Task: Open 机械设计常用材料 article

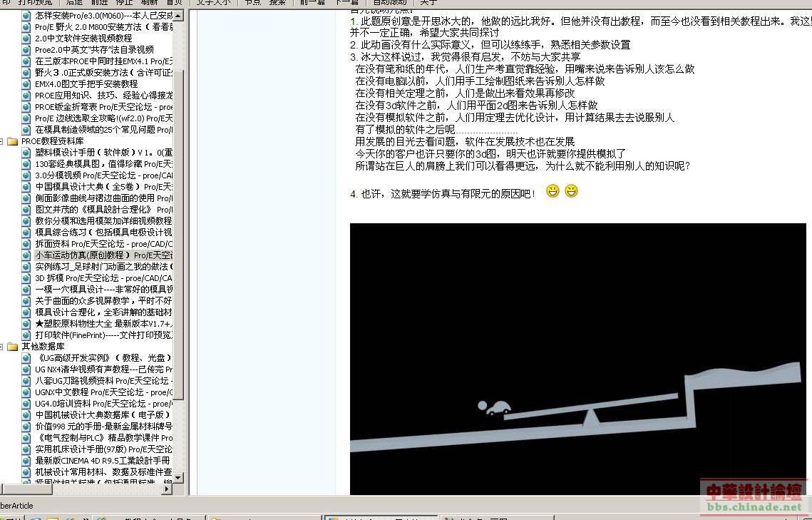Action: [103, 471]
